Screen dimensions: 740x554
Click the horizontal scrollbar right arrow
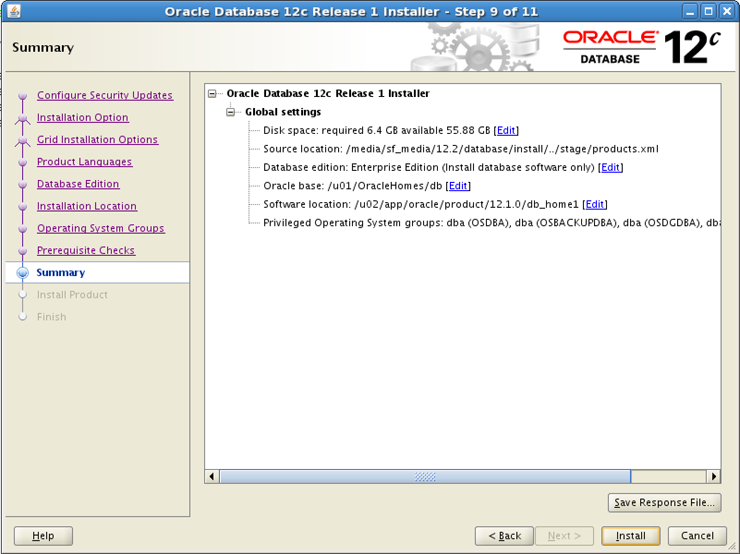pyautogui.click(x=714, y=477)
